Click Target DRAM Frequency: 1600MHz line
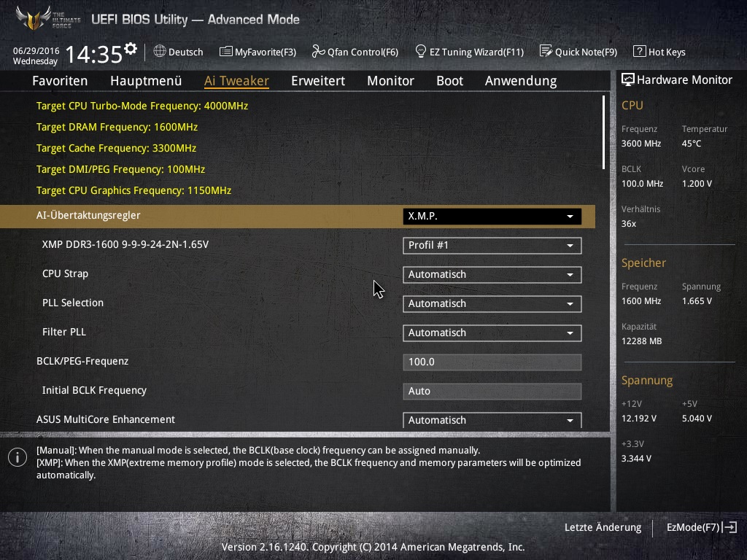The image size is (747, 560). tap(117, 127)
